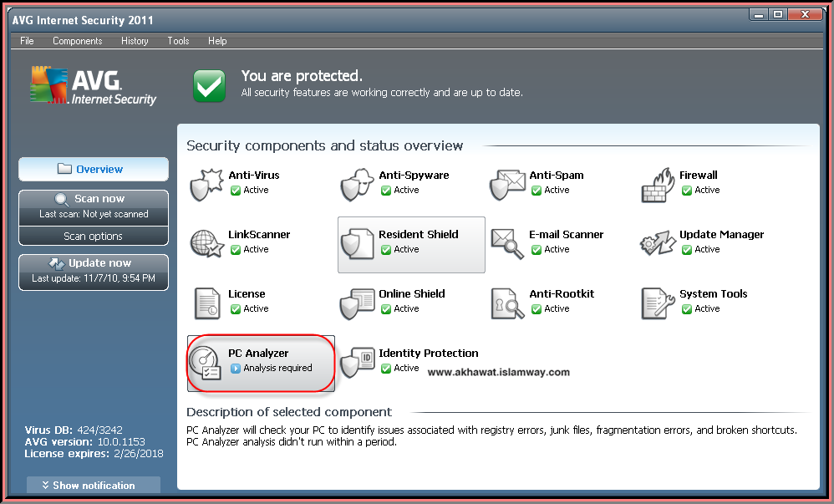
Task: Click the AVG Internet Security logo
Action: click(x=93, y=85)
